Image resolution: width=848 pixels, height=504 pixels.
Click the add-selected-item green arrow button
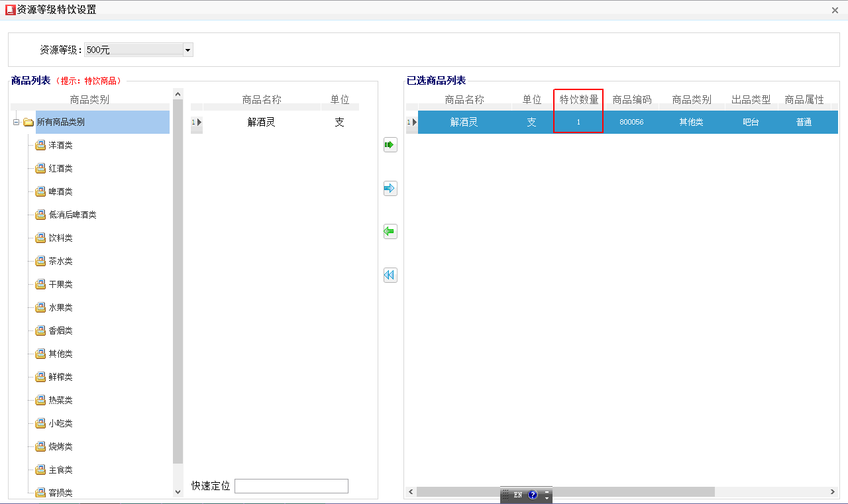coord(390,145)
